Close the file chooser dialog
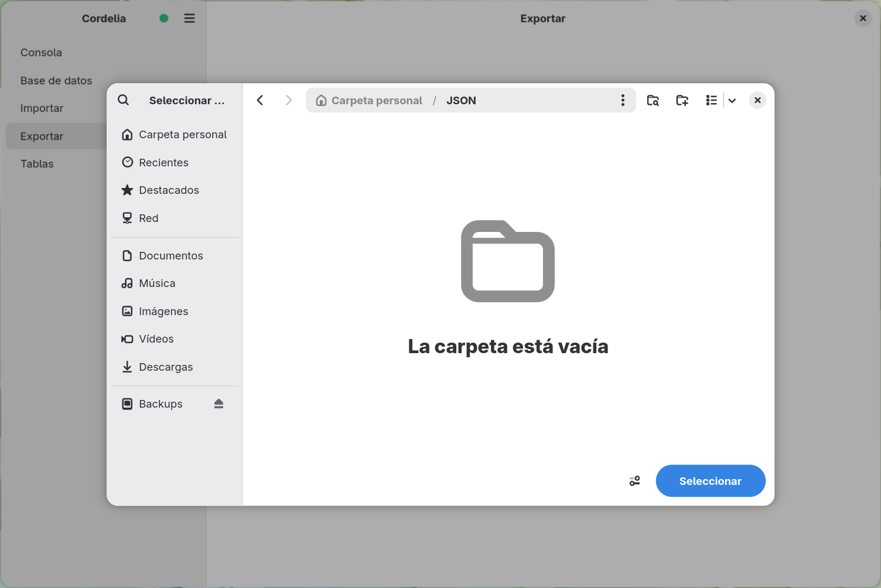Image resolution: width=881 pixels, height=588 pixels. click(x=757, y=100)
